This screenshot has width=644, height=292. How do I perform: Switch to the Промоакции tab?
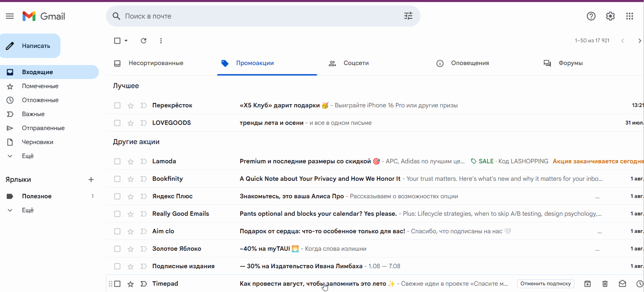[267, 63]
